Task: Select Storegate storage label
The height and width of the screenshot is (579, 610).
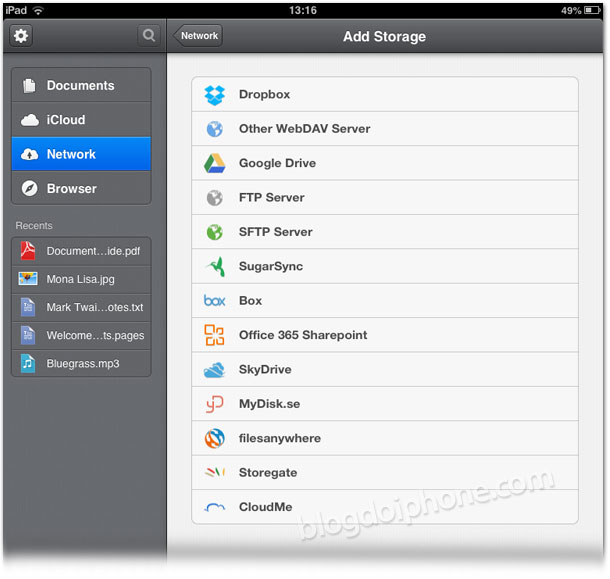Action: point(268,473)
